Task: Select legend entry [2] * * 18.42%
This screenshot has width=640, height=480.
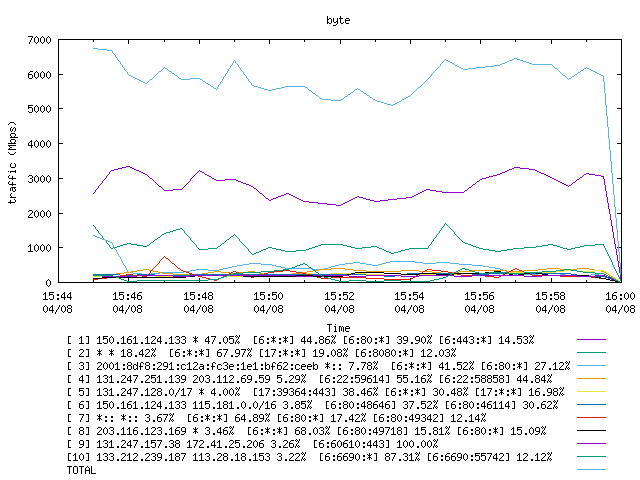Action: coord(261,353)
